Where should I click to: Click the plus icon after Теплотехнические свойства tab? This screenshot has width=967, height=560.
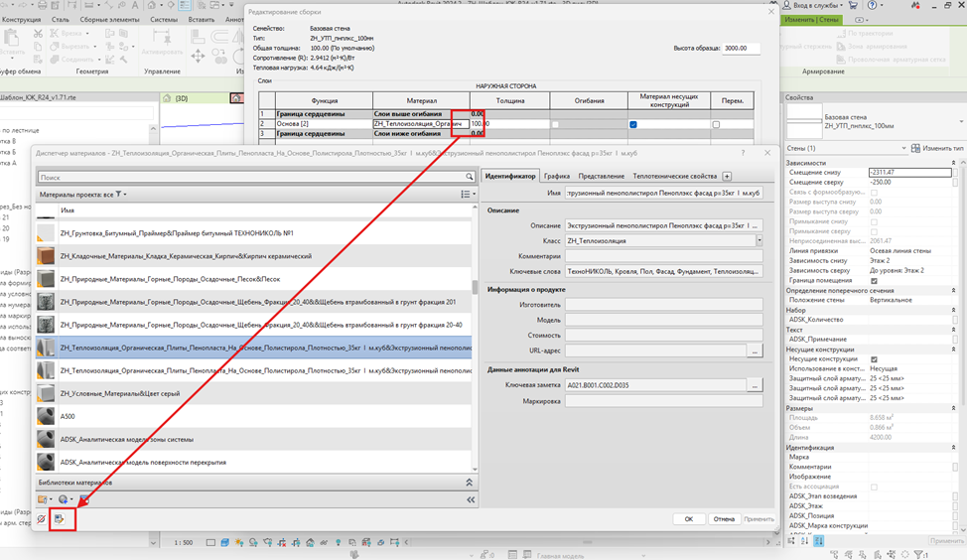[x=727, y=177]
